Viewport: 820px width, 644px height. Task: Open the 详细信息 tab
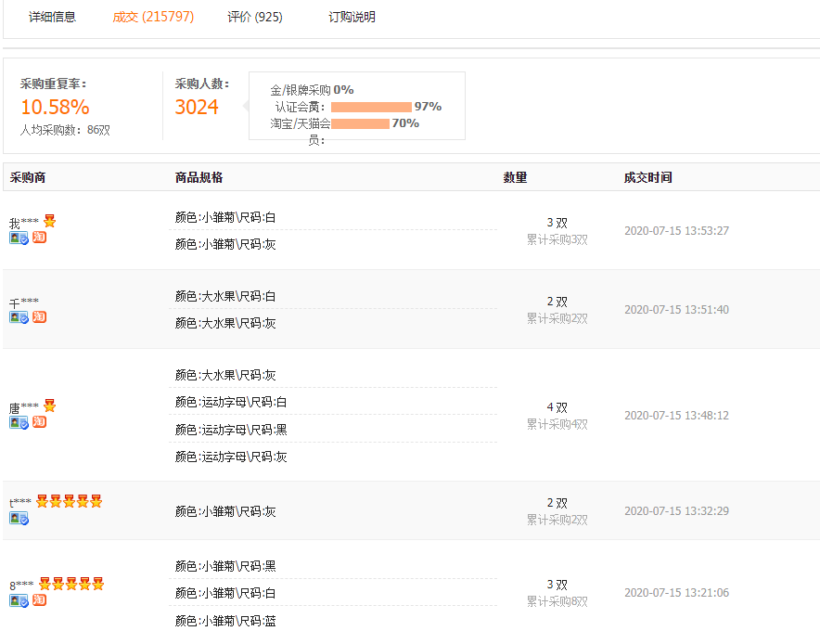(53, 17)
